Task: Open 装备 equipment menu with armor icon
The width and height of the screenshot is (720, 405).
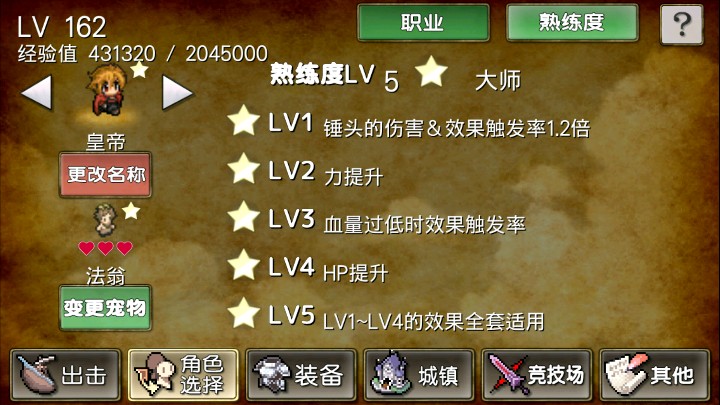Action: pos(301,375)
